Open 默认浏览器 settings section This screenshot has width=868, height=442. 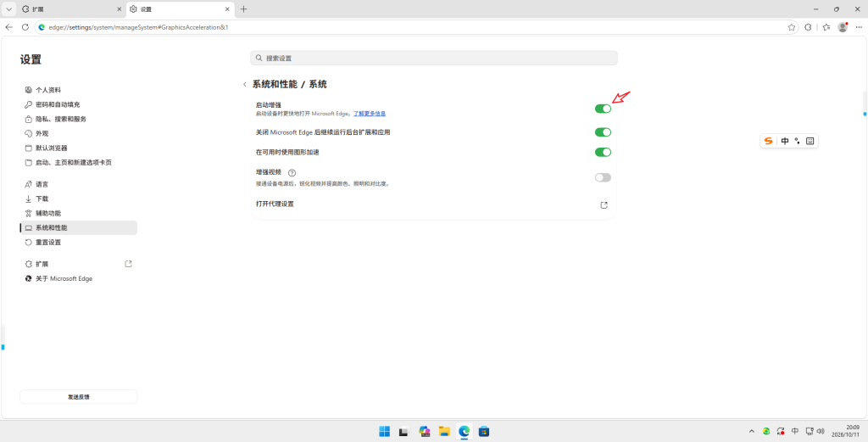(x=78, y=148)
